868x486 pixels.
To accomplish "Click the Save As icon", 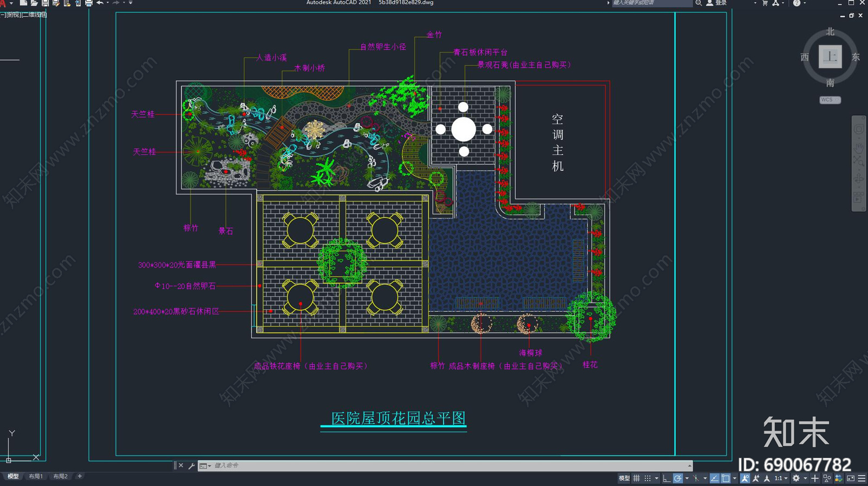I will (x=56, y=3).
